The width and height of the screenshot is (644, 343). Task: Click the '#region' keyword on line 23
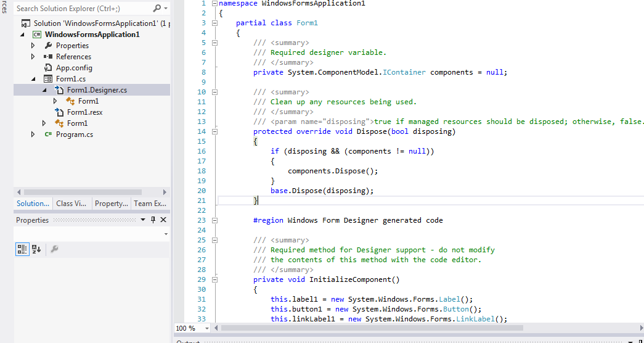point(268,220)
